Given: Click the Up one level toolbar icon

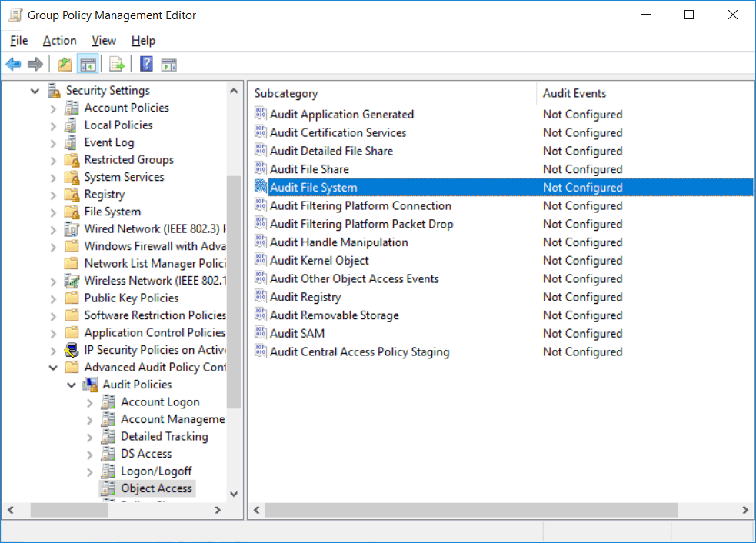Looking at the screenshot, I should [65, 64].
